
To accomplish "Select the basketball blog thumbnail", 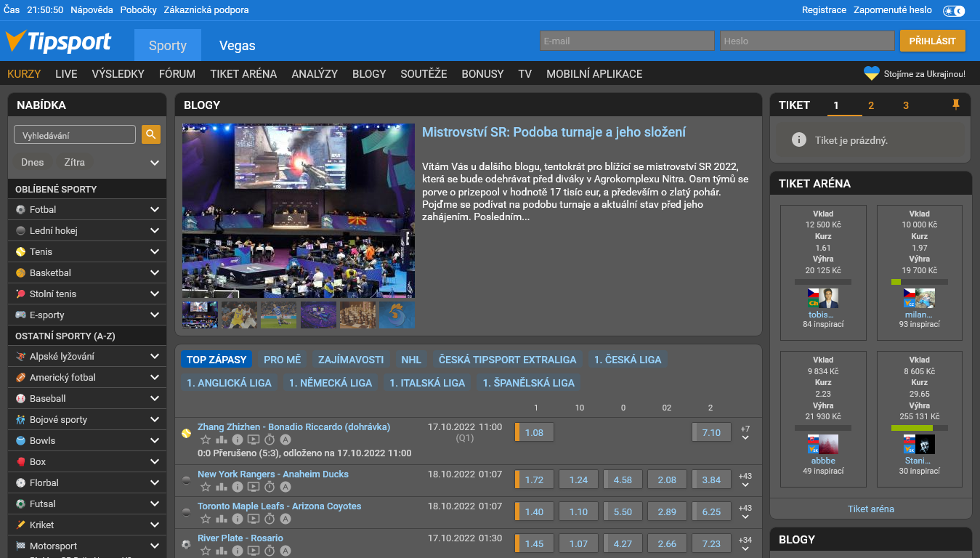I will (x=239, y=315).
